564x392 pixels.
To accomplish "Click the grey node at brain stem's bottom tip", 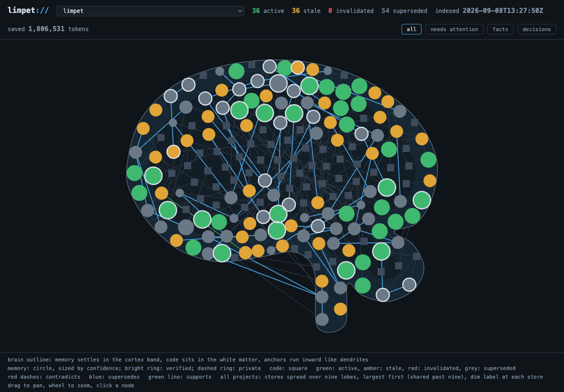I will (322, 319).
